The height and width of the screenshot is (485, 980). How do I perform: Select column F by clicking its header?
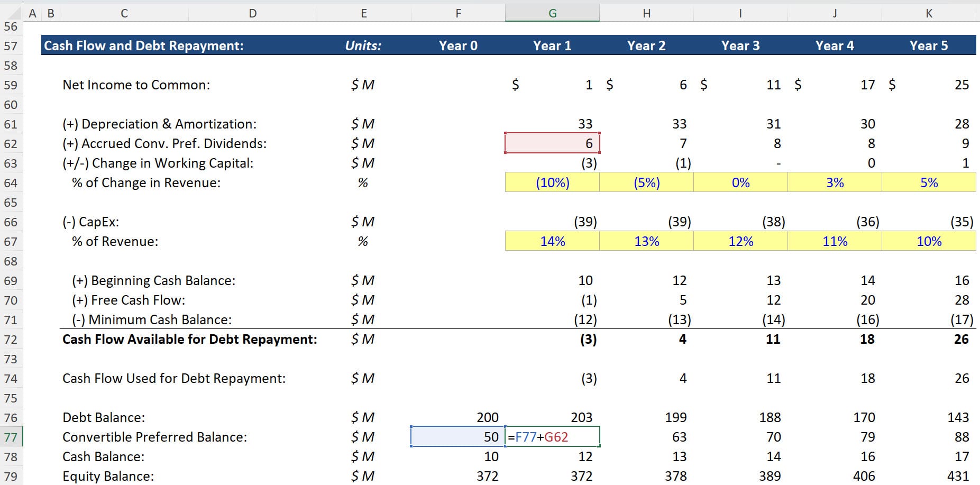(458, 12)
